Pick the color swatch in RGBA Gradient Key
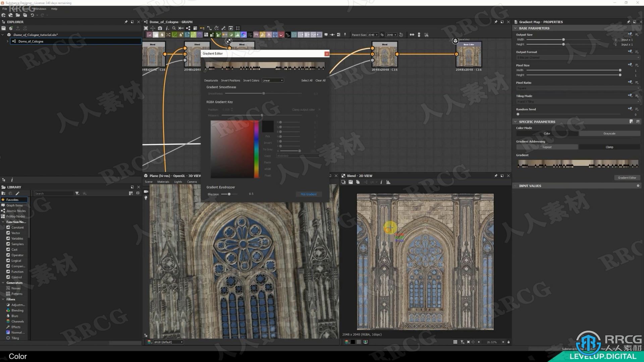The image size is (644, 362). click(x=268, y=126)
